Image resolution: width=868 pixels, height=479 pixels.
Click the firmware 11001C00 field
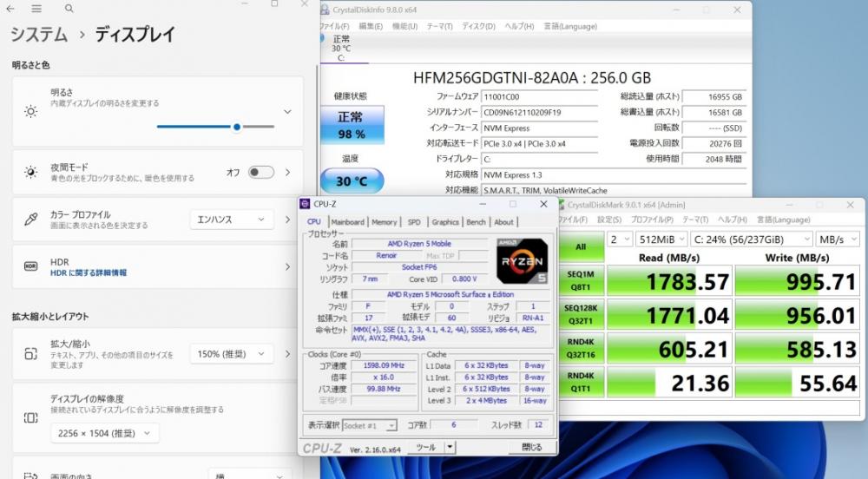click(540, 97)
